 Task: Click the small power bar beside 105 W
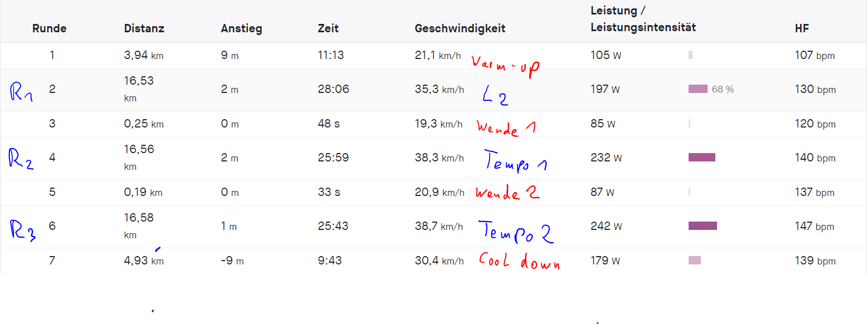(x=690, y=55)
